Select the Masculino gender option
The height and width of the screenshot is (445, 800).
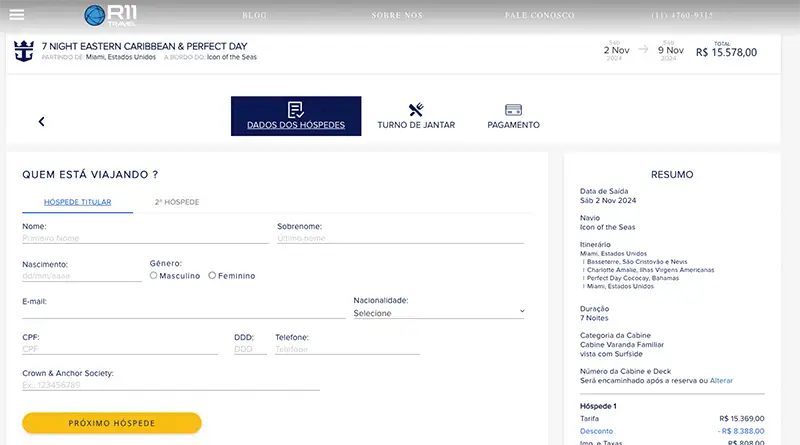point(154,275)
